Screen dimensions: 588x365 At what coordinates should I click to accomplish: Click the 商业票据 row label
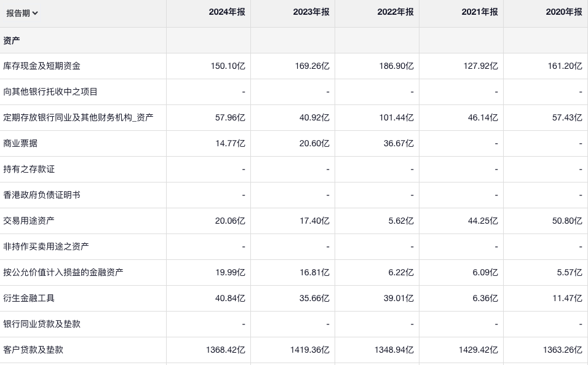point(20,143)
